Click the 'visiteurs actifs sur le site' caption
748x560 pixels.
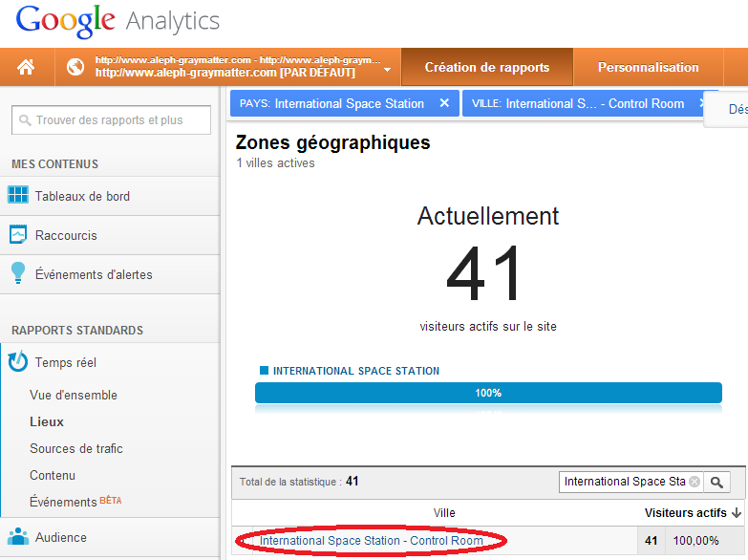point(488,326)
